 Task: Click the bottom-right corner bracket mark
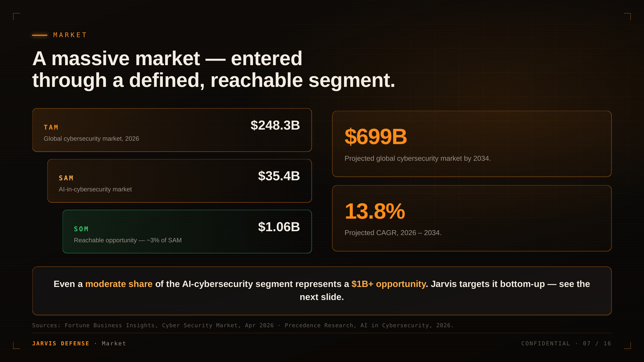click(627, 345)
